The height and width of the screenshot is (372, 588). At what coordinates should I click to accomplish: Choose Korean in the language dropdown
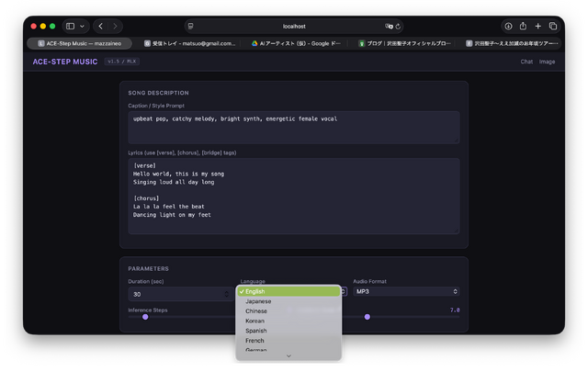pyautogui.click(x=254, y=321)
